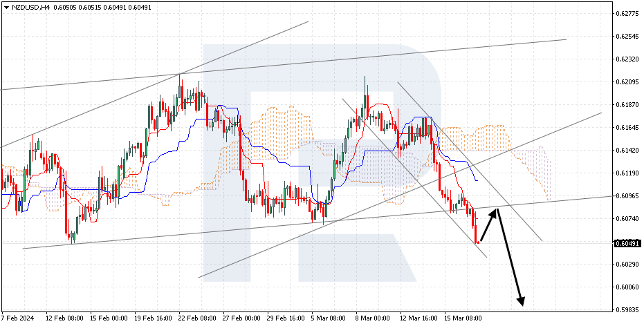Click the 0.61420 price axis label

click(627, 151)
